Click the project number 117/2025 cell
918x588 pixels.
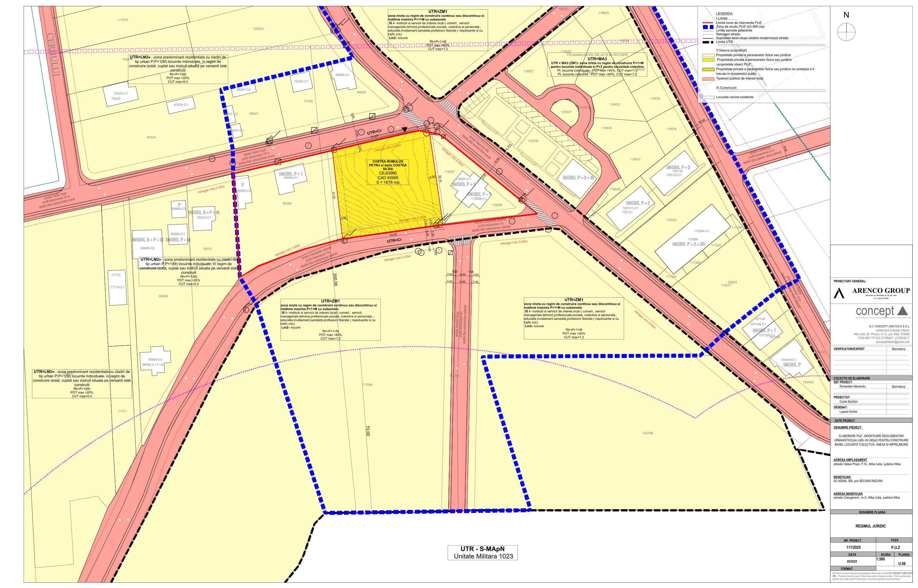853,548
